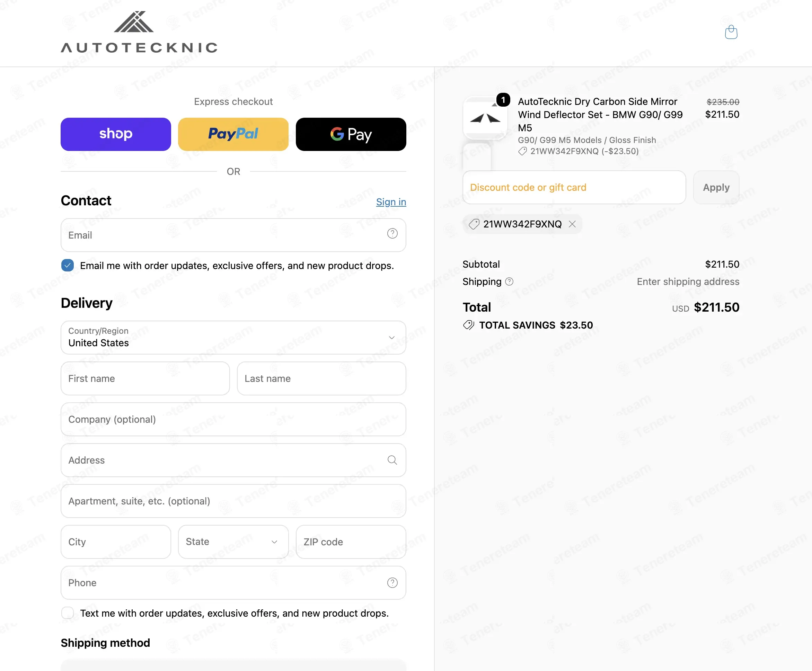
Task: Open the Country/Region dropdown
Action: 233,338
